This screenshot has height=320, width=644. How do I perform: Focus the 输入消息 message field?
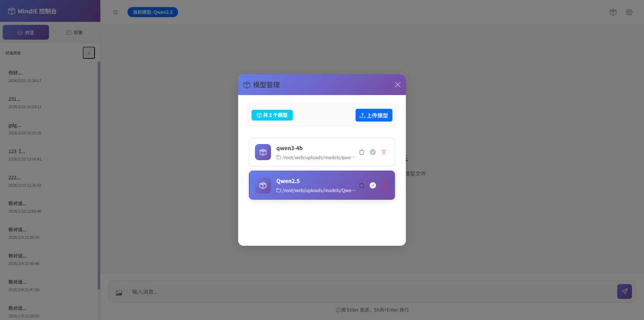(x=371, y=292)
